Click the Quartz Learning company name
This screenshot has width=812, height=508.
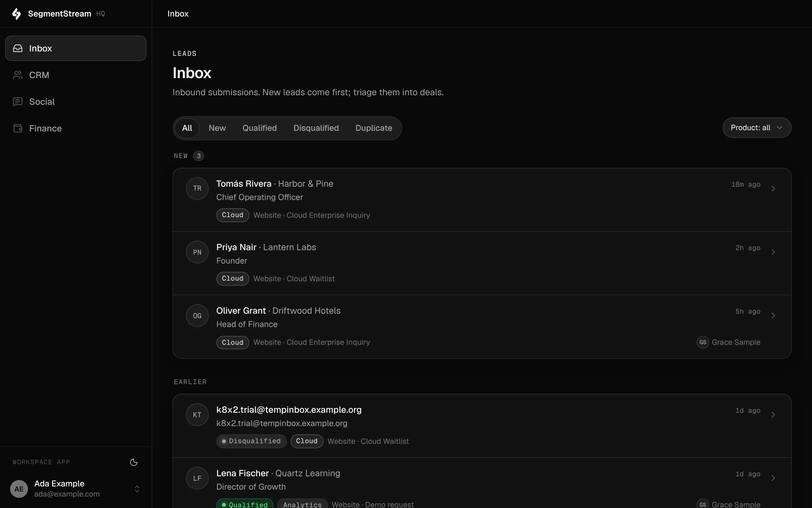click(308, 473)
